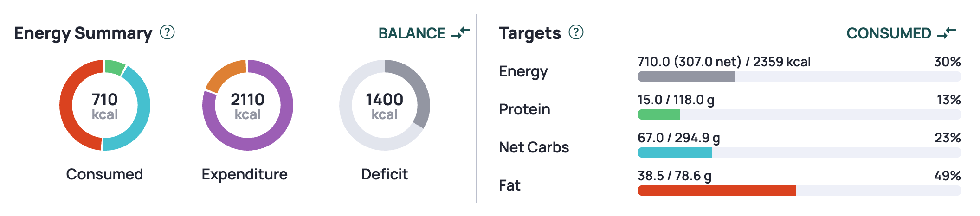This screenshot has height=216, width=980.
Task: Open the Protein target row label
Action: tap(524, 109)
